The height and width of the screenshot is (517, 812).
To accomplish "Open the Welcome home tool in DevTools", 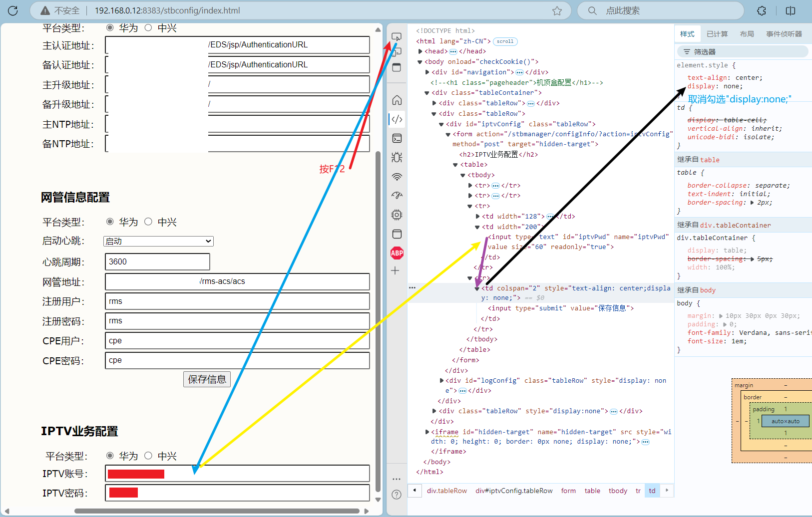I will tap(397, 100).
